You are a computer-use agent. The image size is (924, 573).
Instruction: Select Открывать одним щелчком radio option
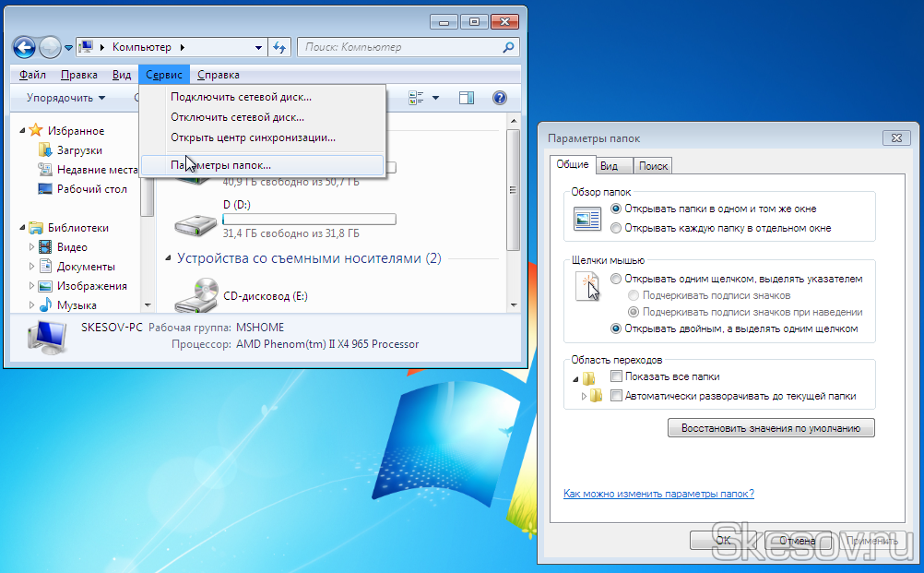[x=616, y=279]
